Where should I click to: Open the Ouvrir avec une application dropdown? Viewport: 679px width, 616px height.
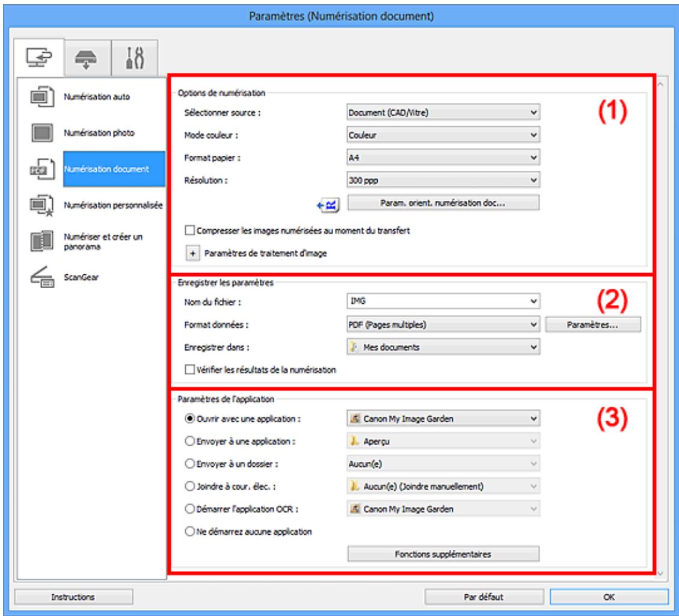443,419
